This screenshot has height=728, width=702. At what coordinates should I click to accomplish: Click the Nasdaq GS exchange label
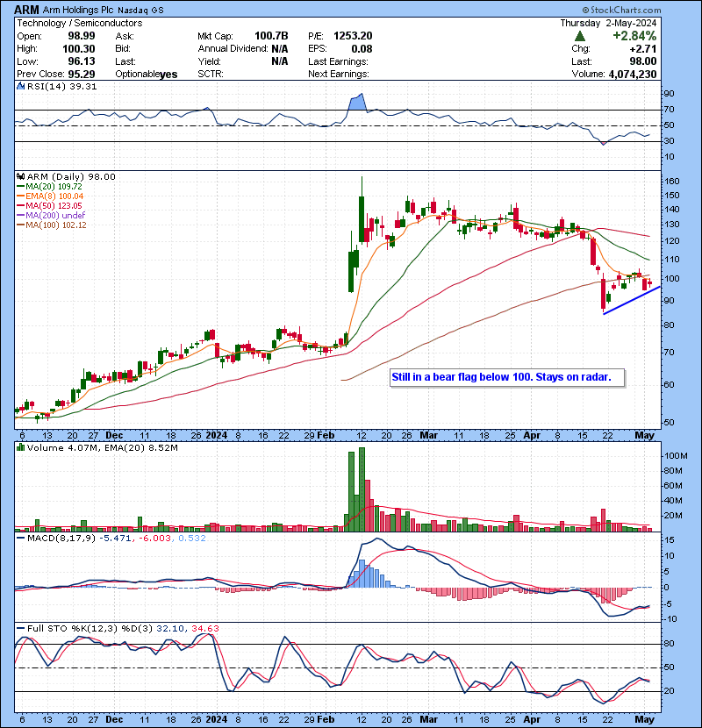tap(140, 11)
